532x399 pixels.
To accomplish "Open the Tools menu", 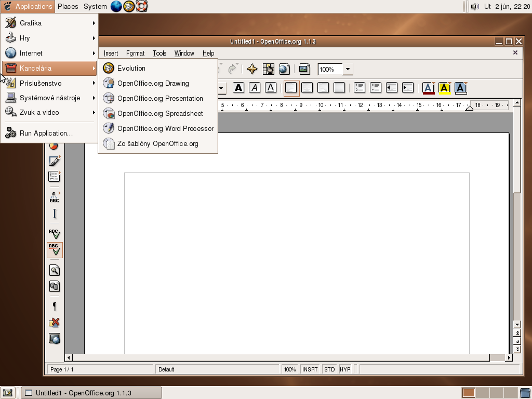I will pyautogui.click(x=159, y=54).
